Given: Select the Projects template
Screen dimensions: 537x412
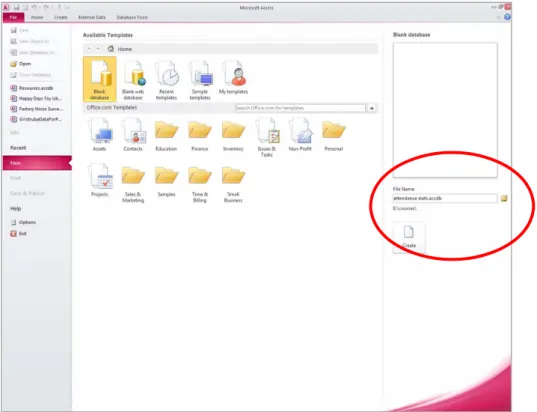Looking at the screenshot, I should (x=100, y=180).
